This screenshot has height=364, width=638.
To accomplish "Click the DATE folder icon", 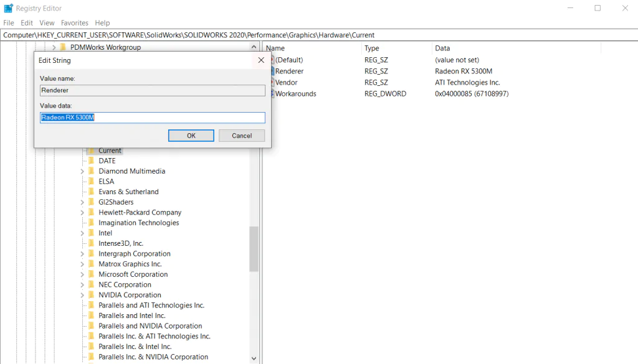I will pyautogui.click(x=91, y=161).
